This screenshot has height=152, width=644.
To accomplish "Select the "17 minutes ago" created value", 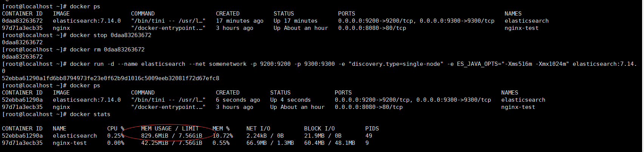I will [240, 21].
